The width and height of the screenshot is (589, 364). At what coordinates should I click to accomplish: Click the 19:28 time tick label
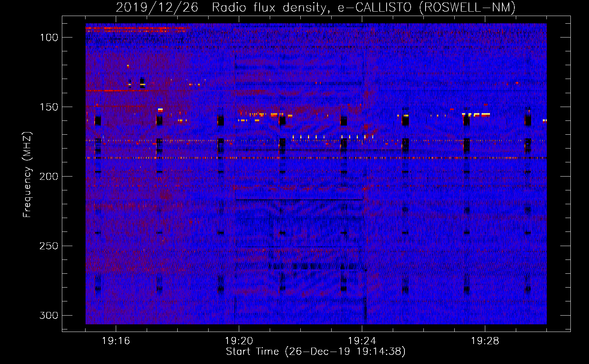[485, 341]
